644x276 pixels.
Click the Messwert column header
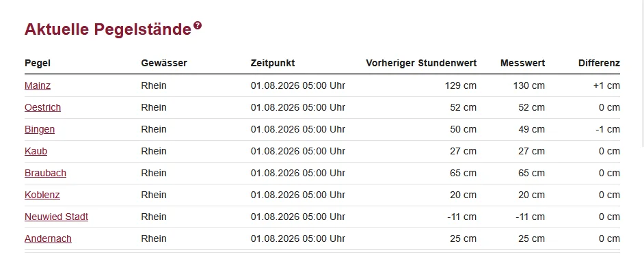tap(522, 64)
